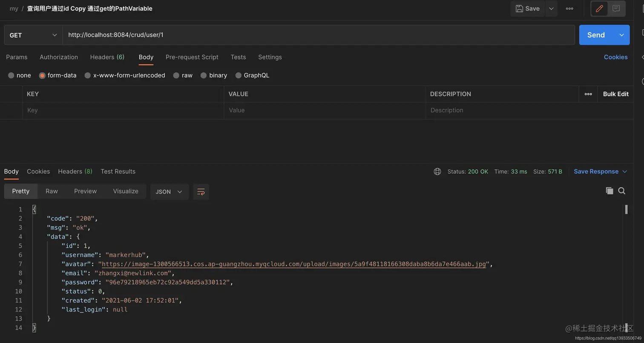Select the request Body tab
644x343 pixels.
tap(146, 57)
